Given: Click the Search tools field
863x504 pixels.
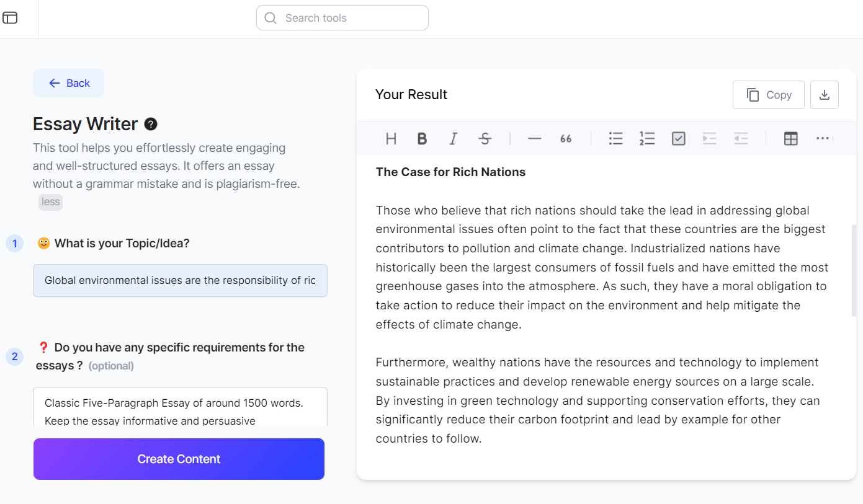Looking at the screenshot, I should [x=342, y=18].
